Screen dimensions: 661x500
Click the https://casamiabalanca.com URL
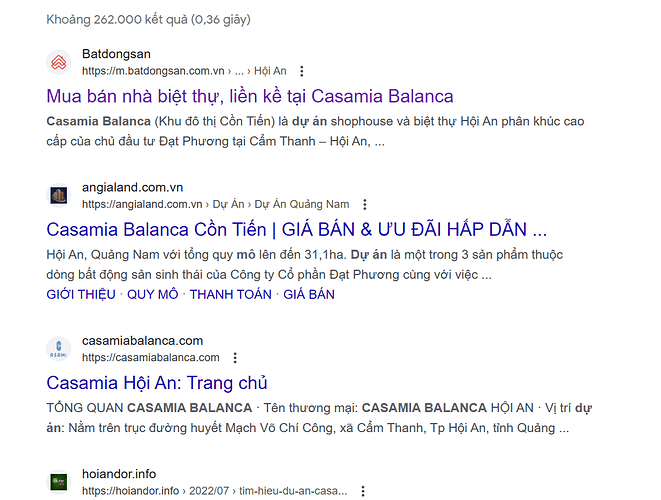point(150,358)
